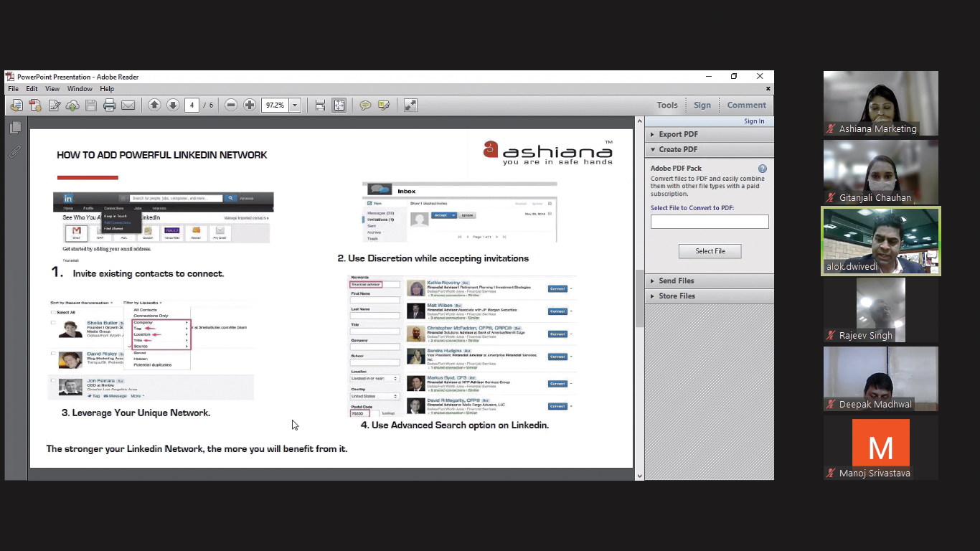This screenshot has width=980, height=551.
Task: Open the File menu
Action: [14, 89]
